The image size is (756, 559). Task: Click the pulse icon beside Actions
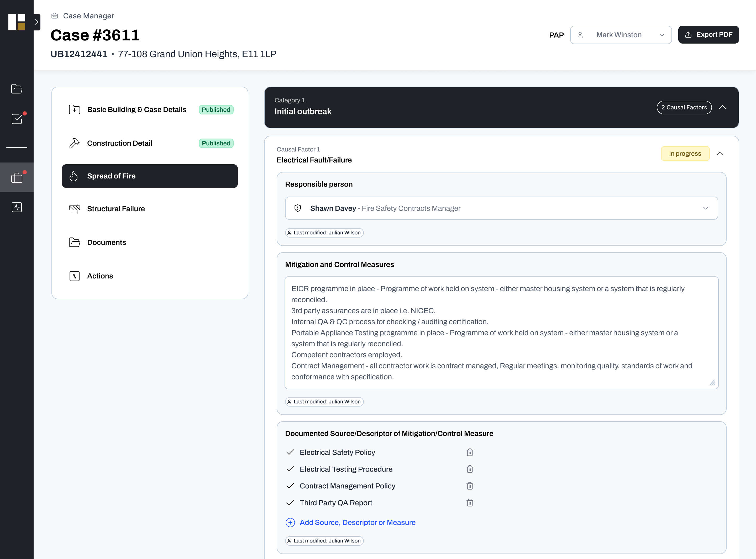pyautogui.click(x=75, y=276)
